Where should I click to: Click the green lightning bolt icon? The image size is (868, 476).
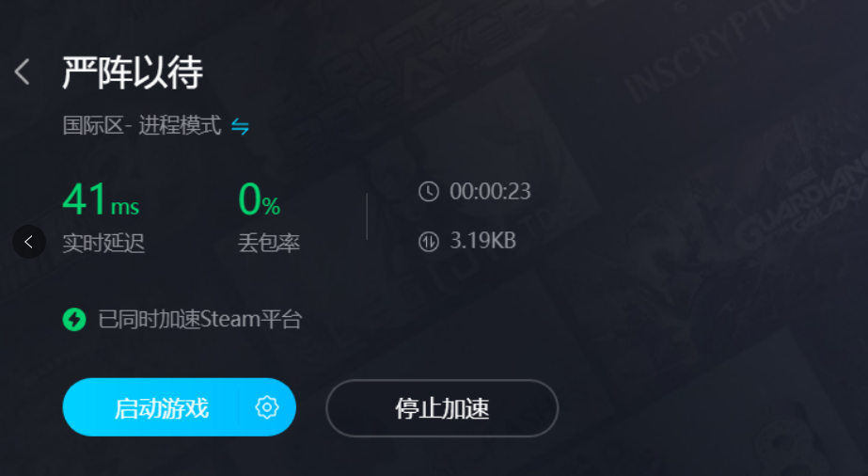pos(74,319)
